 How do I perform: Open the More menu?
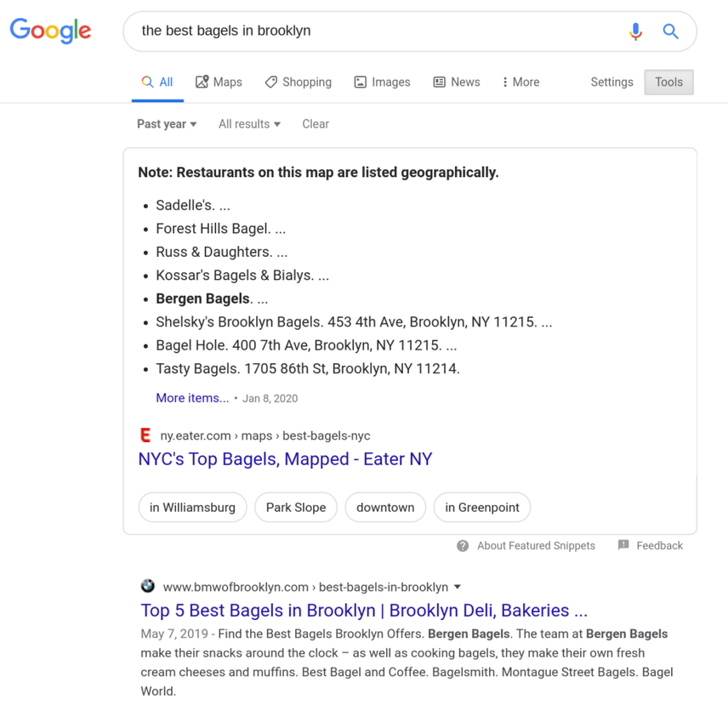520,81
